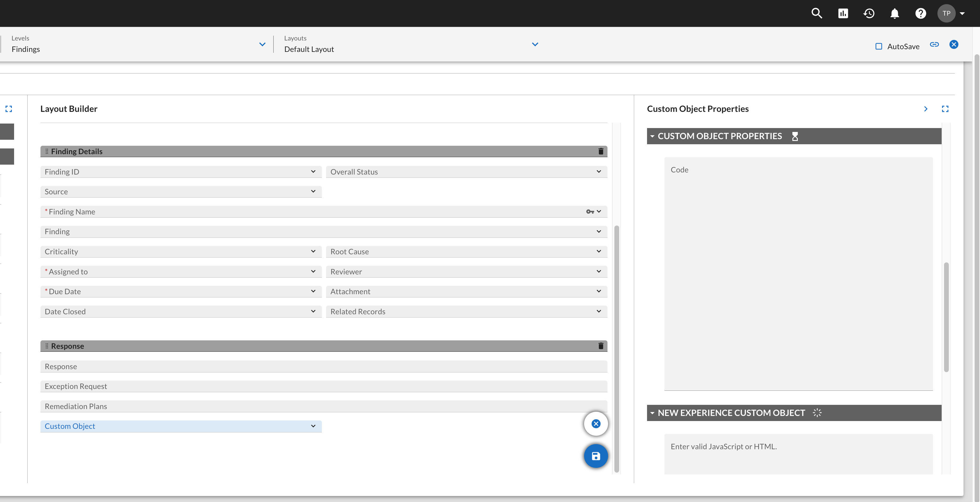Click the copy link icon beside AutoSave
The width and height of the screenshot is (980, 502).
(934, 44)
